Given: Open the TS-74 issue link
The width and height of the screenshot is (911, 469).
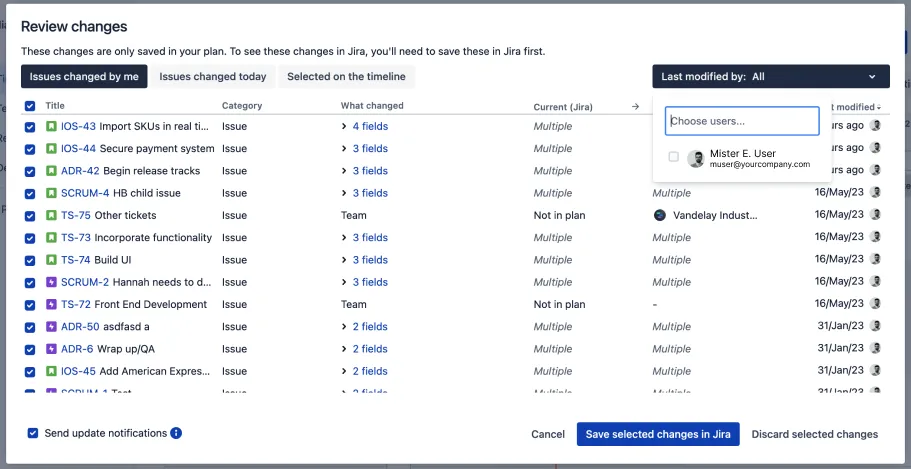Looking at the screenshot, I should [x=76, y=260].
